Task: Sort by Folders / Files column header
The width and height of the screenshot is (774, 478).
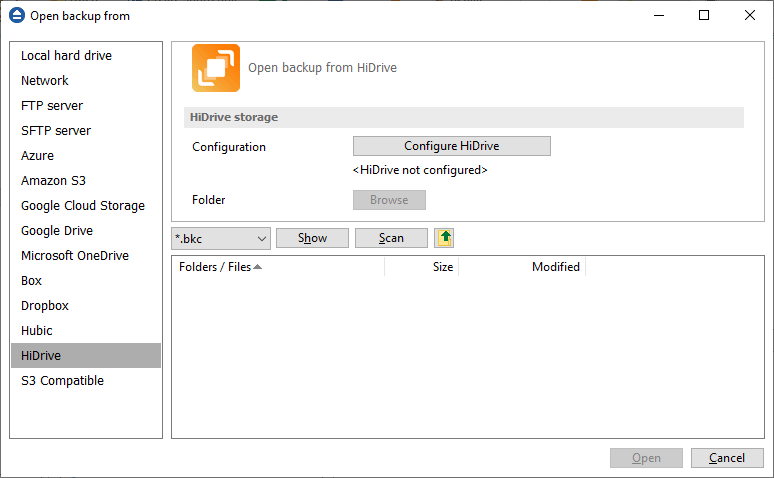Action: click(x=278, y=267)
